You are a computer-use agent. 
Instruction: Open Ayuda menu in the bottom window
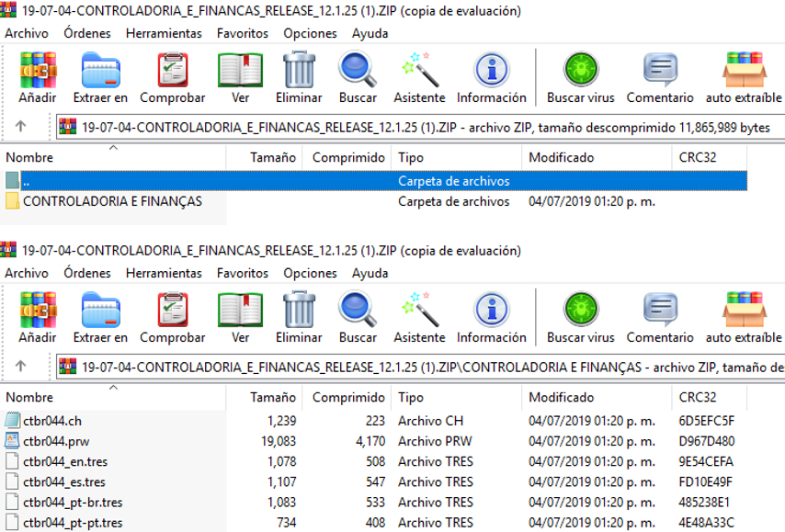click(370, 273)
